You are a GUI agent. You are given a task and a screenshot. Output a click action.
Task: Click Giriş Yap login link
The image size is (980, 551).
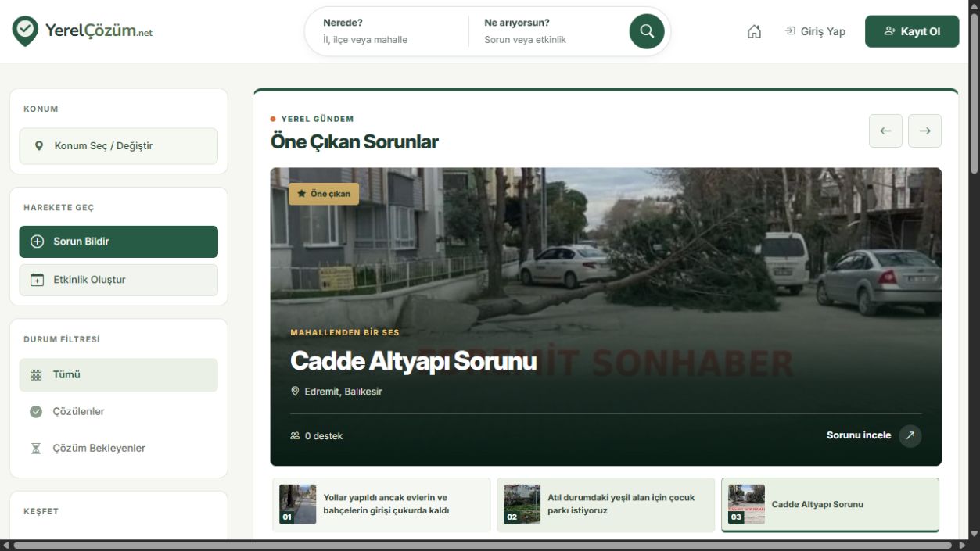click(x=816, y=31)
